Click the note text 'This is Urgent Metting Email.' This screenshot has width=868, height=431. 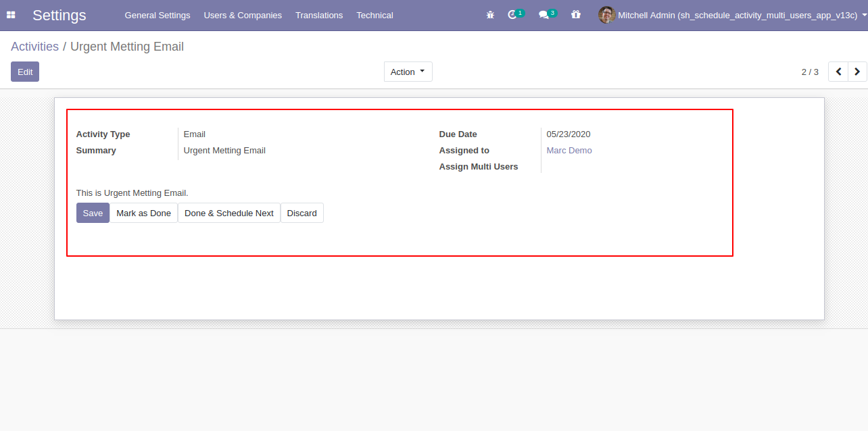click(x=132, y=193)
